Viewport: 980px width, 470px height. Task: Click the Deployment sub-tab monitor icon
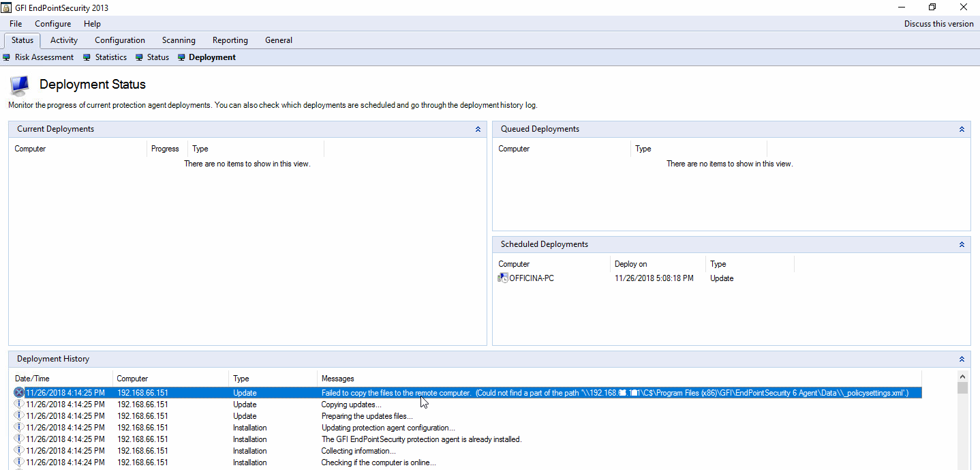pos(181,57)
